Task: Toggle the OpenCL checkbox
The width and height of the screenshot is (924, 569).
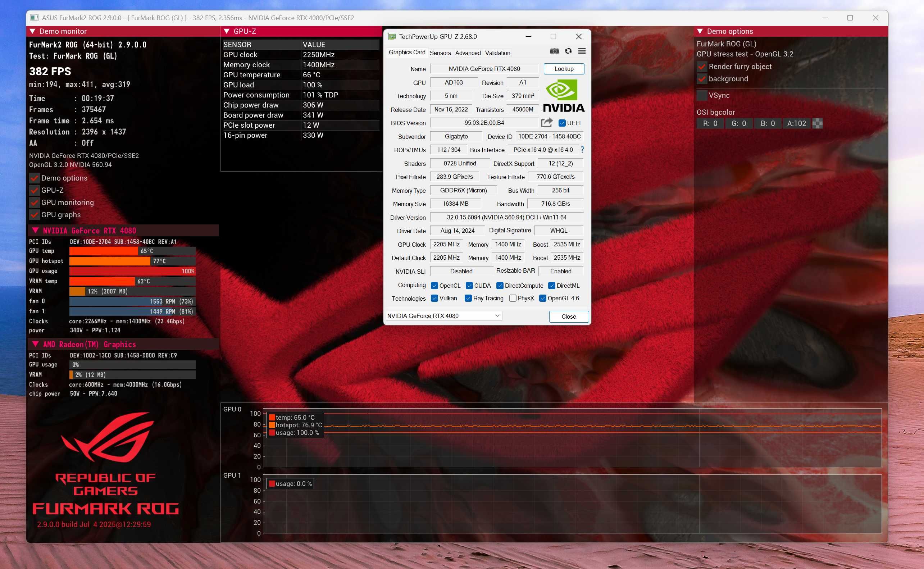Action: point(434,286)
